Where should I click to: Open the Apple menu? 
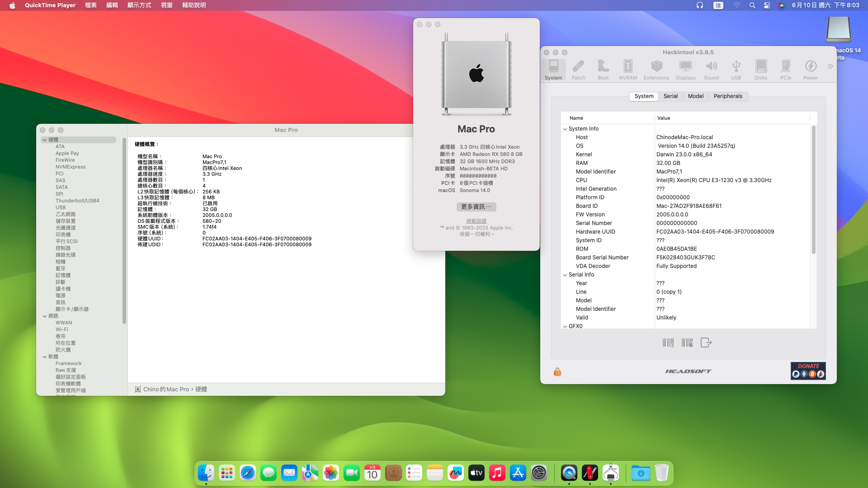(12, 5)
